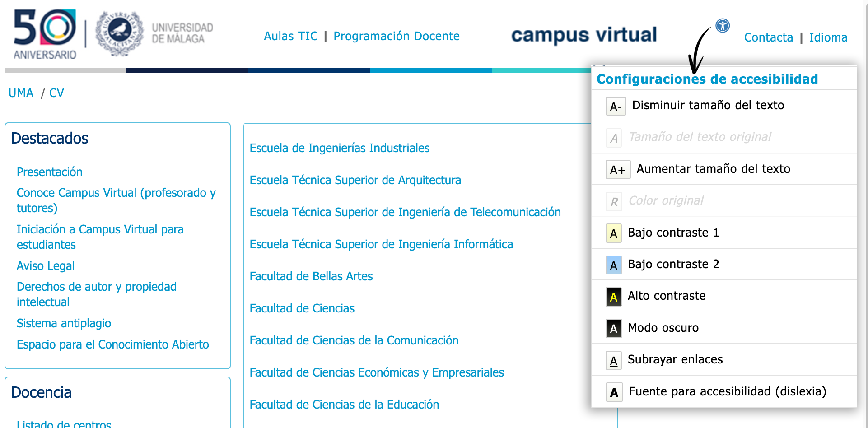The image size is (868, 428).
Task: Open Facultad de Bellas Artes link
Action: (x=311, y=276)
